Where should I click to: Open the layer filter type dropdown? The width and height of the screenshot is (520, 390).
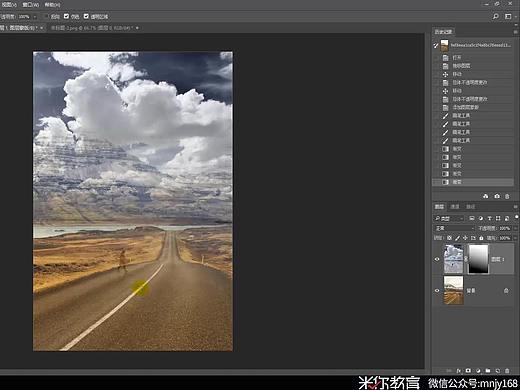pyautogui.click(x=449, y=219)
